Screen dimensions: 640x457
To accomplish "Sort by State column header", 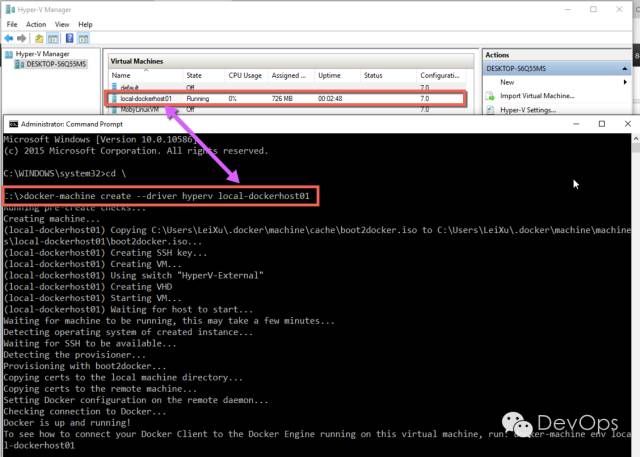I will point(194,75).
